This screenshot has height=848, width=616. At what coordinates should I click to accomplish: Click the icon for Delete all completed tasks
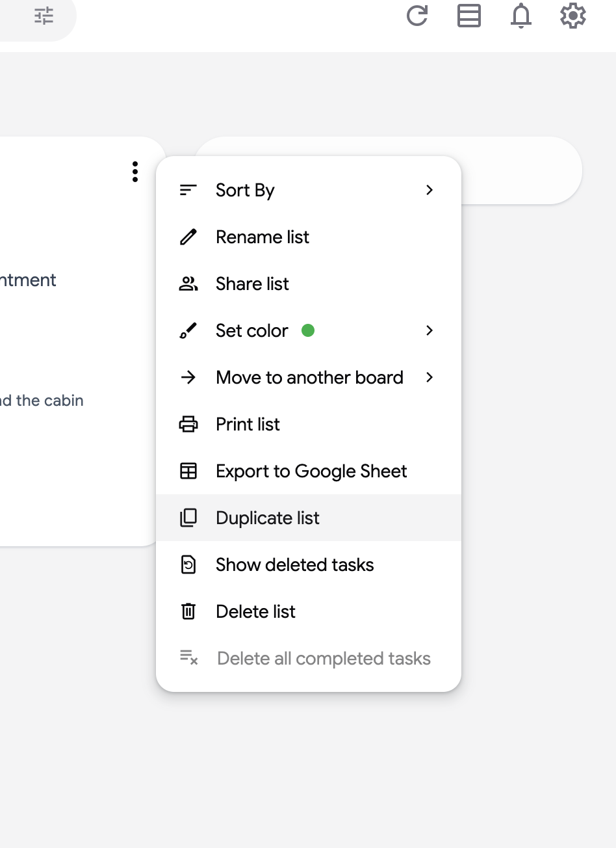pos(188,657)
